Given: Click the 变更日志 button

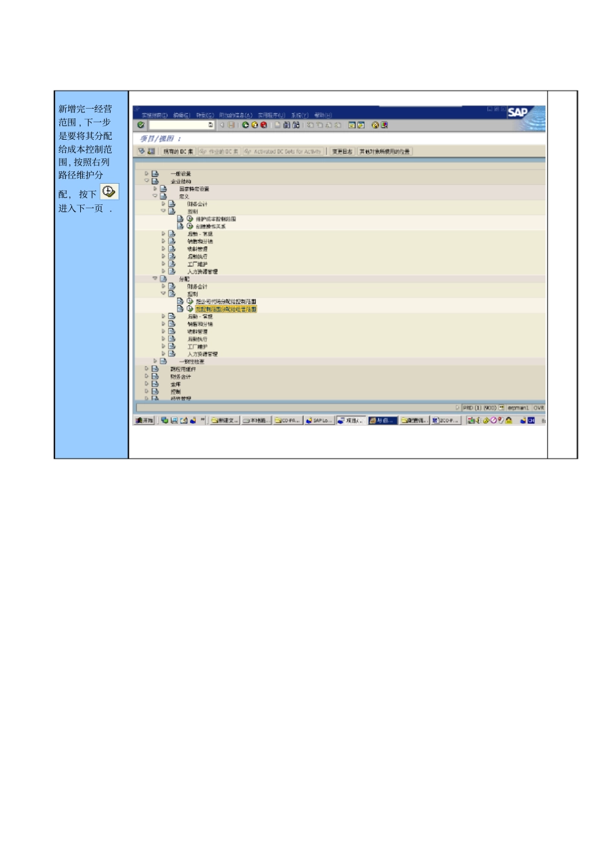Looking at the screenshot, I should (343, 151).
